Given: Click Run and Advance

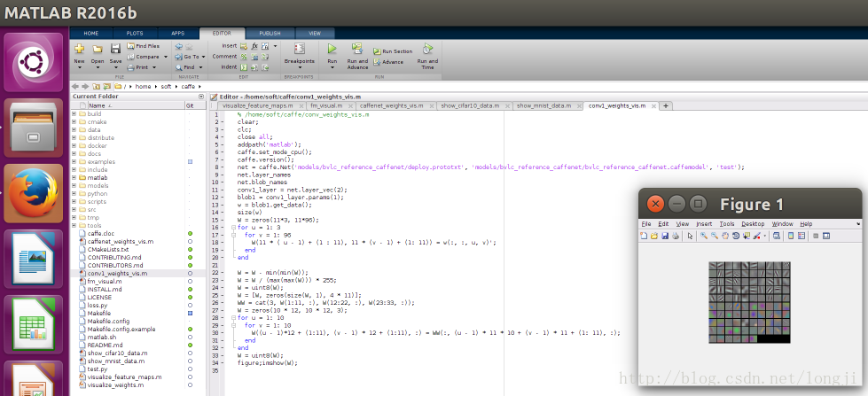Looking at the screenshot, I should 357,56.
